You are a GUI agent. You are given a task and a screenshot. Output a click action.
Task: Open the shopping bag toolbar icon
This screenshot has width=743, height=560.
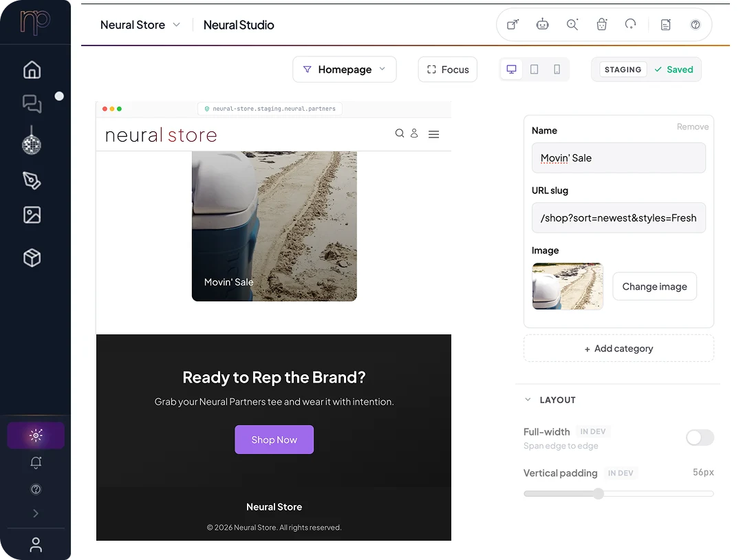pos(602,24)
